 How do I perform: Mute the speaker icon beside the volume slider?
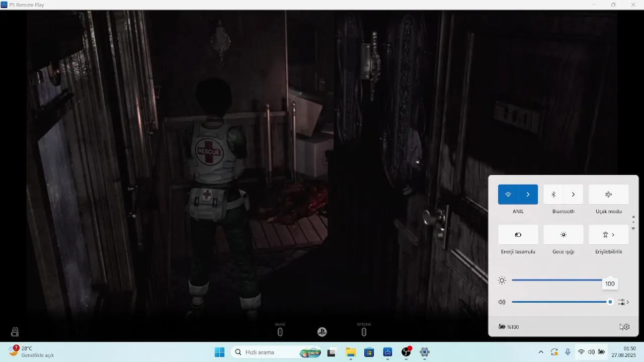coord(502,302)
